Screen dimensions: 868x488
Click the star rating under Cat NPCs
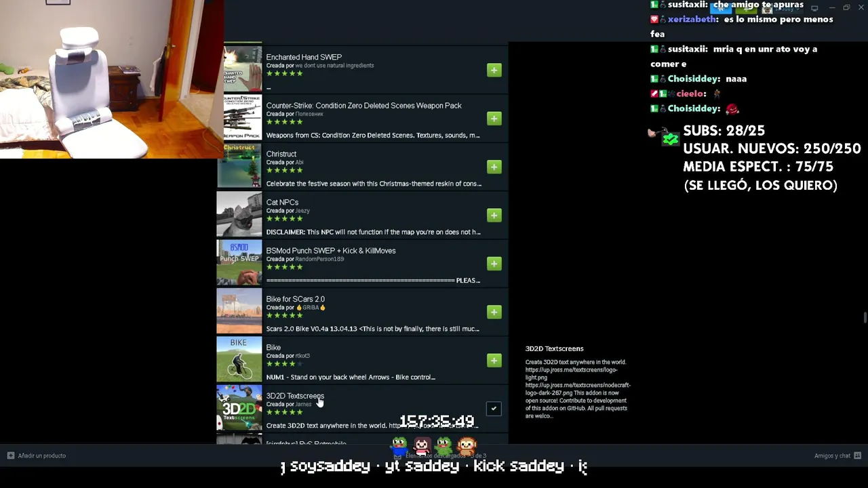285,218
